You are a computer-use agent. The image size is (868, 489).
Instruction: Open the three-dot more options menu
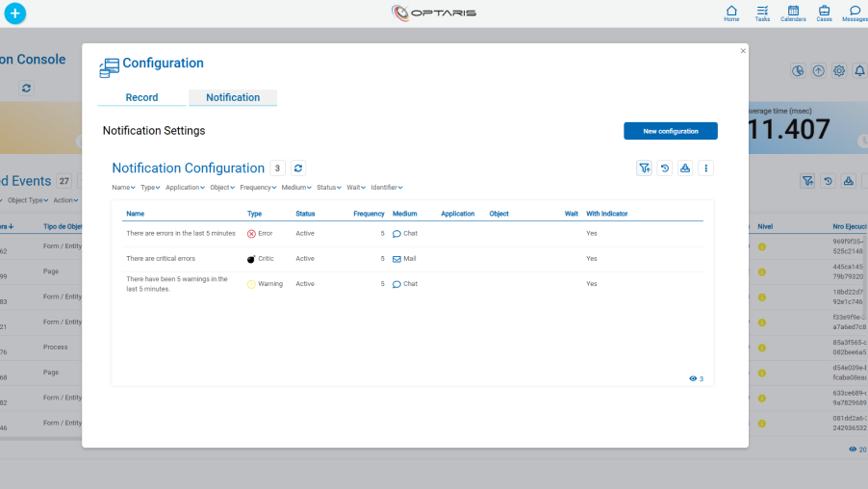pos(705,167)
